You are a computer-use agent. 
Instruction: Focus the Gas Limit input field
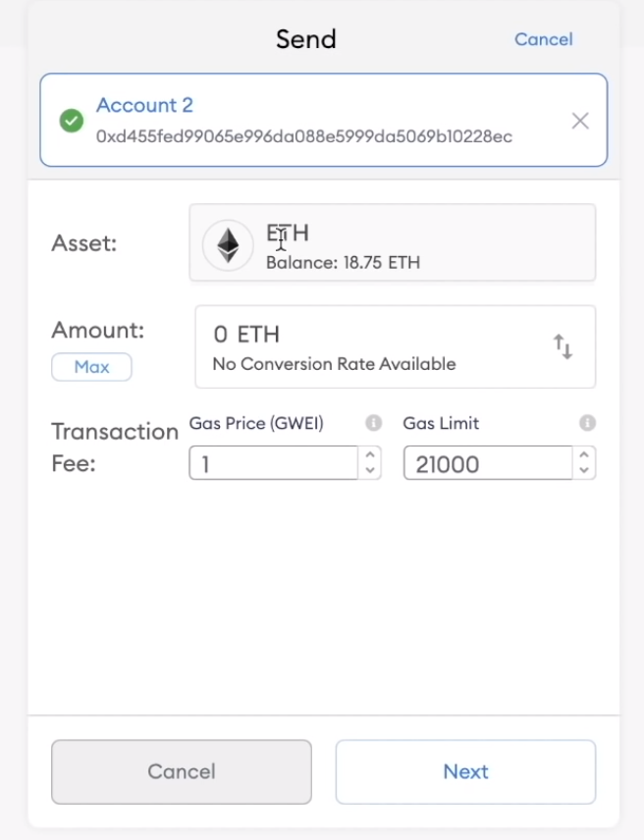click(487, 463)
